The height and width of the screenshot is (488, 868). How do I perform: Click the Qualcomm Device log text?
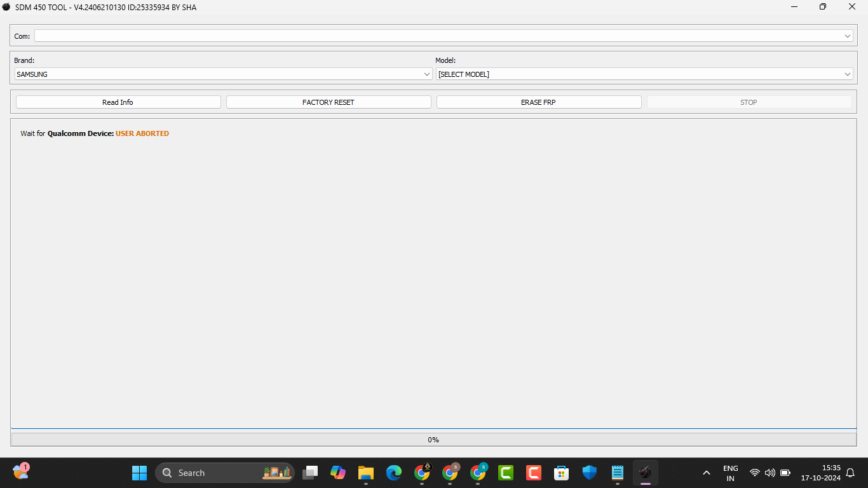(80, 133)
